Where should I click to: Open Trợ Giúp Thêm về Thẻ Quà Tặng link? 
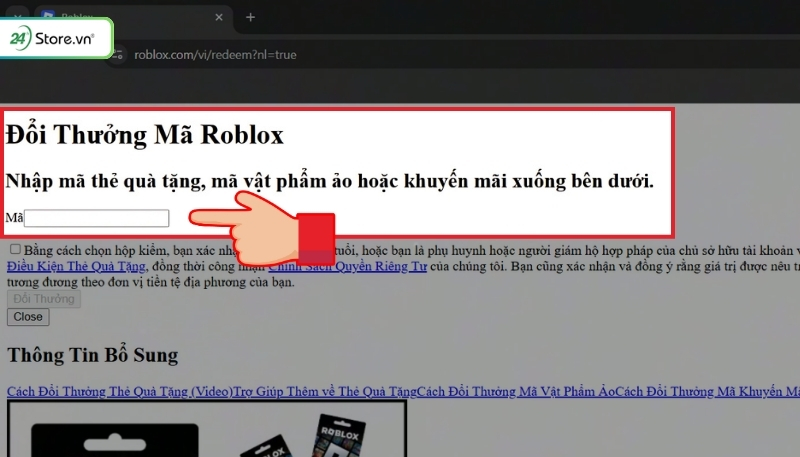pos(325,391)
